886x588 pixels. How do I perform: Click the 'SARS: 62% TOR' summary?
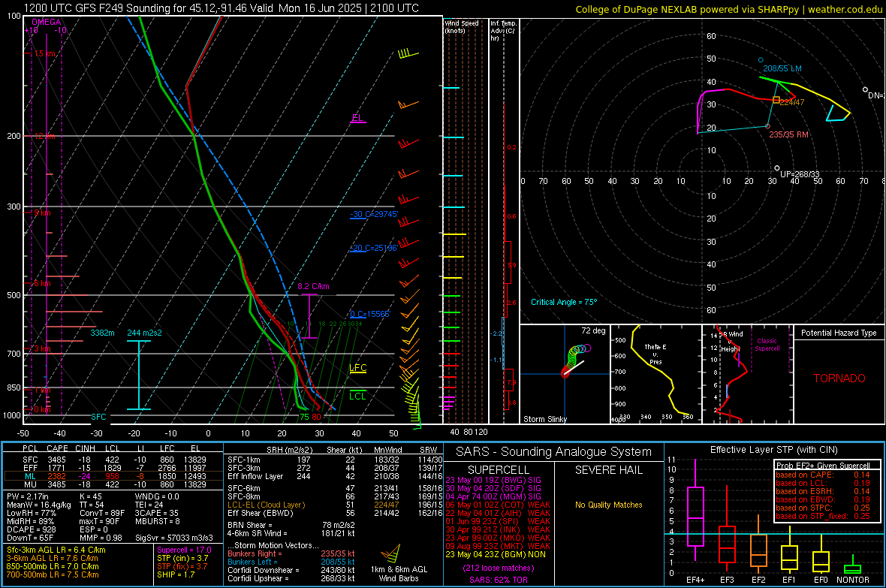coord(498,580)
